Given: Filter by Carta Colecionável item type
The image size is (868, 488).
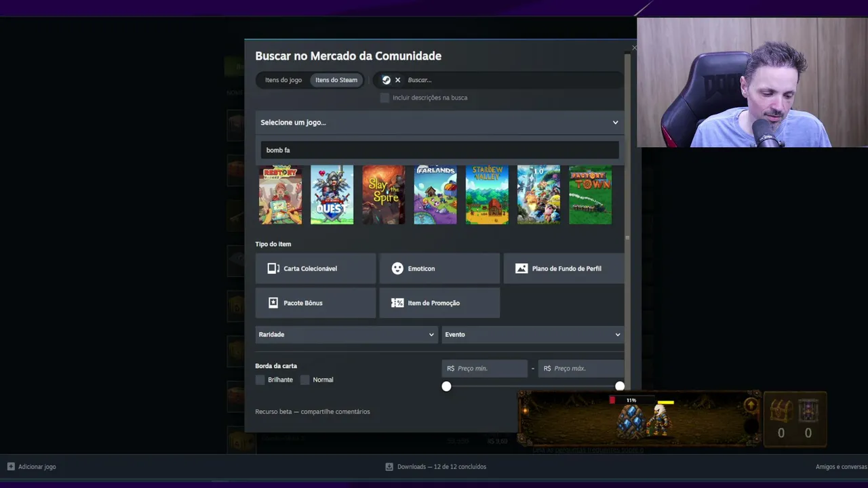Looking at the screenshot, I should tap(315, 268).
